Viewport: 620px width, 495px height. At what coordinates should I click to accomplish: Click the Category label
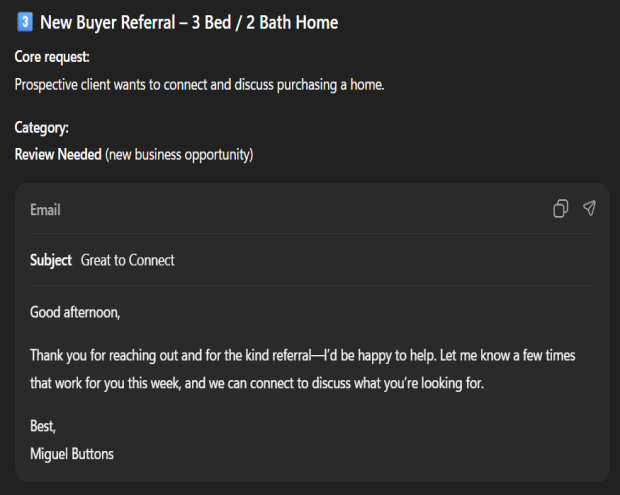tap(42, 128)
